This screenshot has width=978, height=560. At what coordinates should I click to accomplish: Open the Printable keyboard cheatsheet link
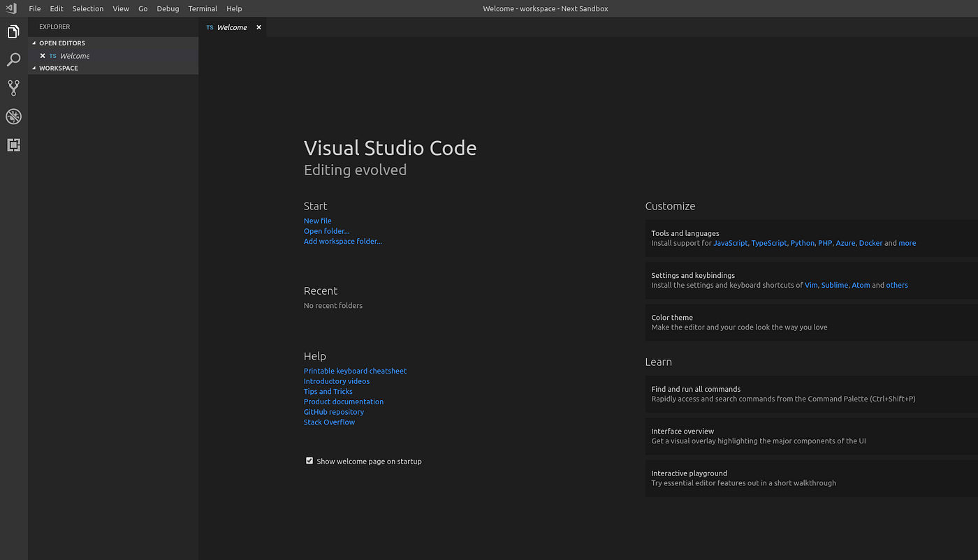point(355,371)
